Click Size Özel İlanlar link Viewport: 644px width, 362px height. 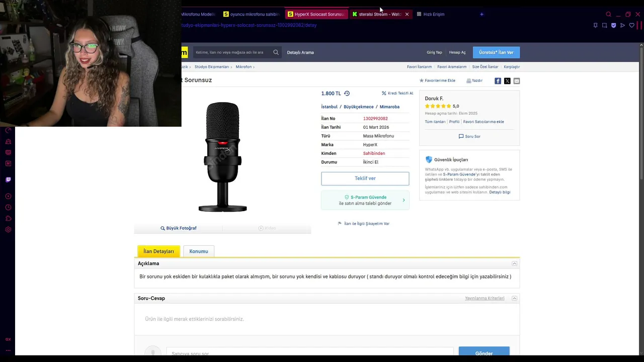pyautogui.click(x=485, y=67)
